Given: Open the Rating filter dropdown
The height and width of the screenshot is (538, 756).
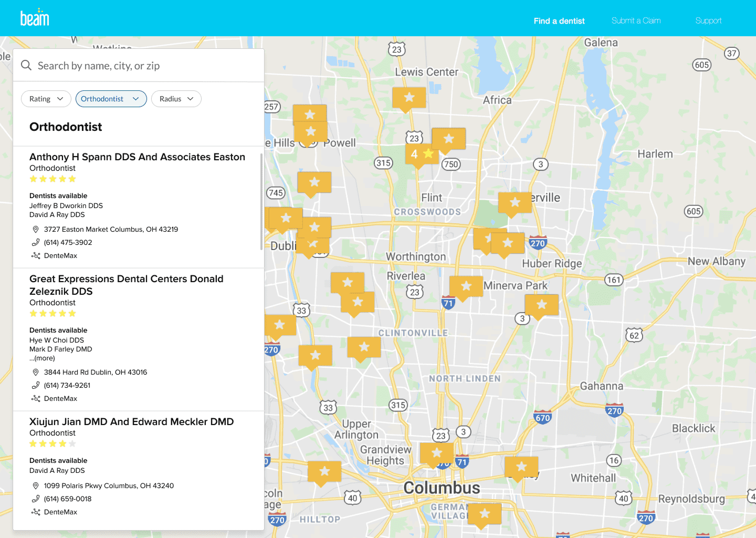Looking at the screenshot, I should [46, 98].
